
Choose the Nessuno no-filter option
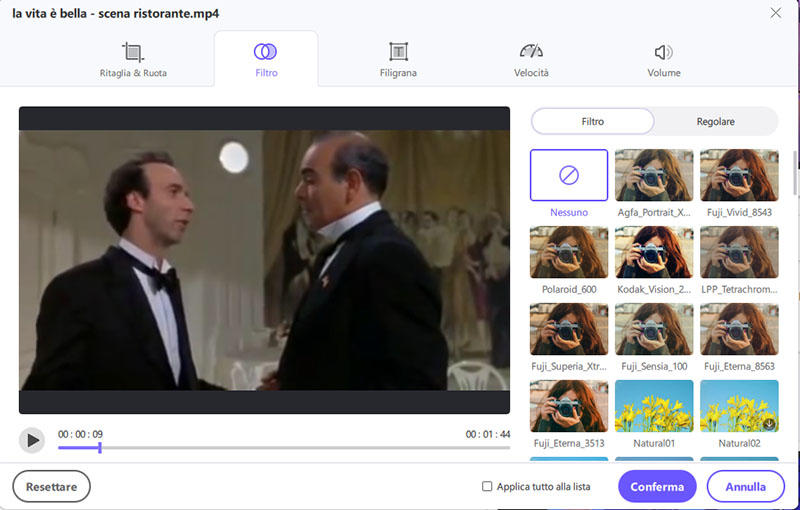tap(569, 175)
